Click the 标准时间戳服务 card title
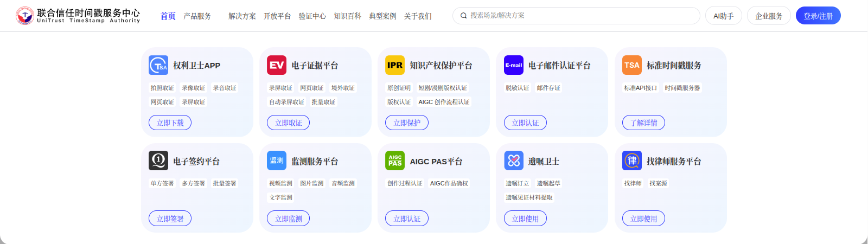The height and width of the screenshot is (244, 868). [x=674, y=66]
